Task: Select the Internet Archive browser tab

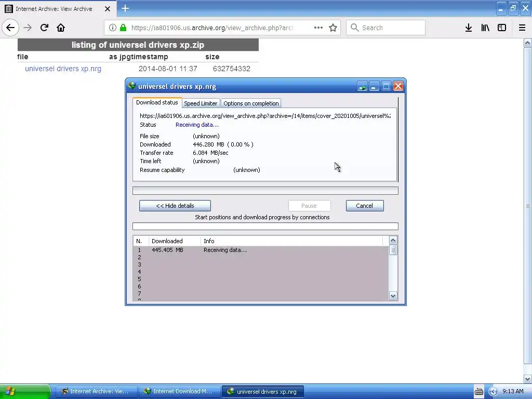Action: click(x=58, y=9)
